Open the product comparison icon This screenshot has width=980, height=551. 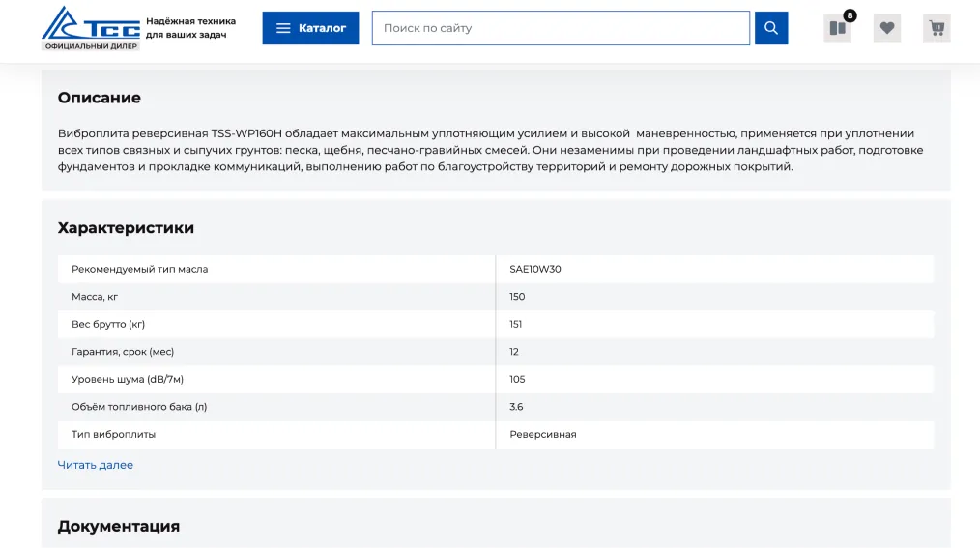pos(838,28)
